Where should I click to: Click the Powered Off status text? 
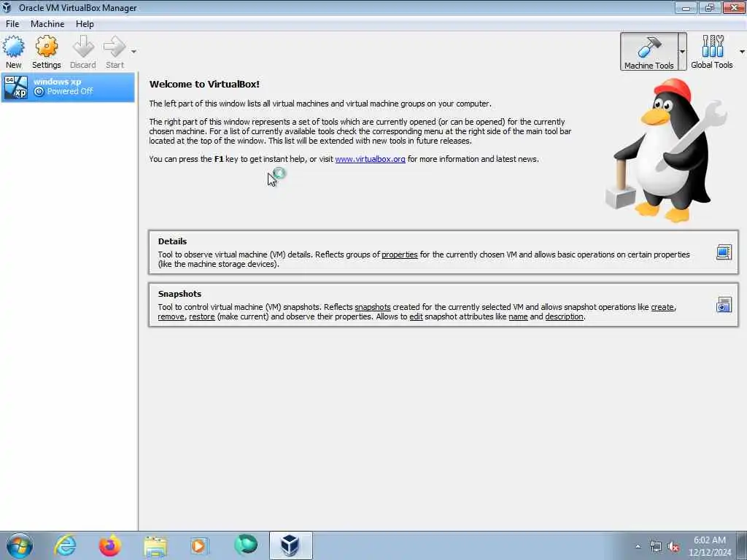(x=70, y=91)
